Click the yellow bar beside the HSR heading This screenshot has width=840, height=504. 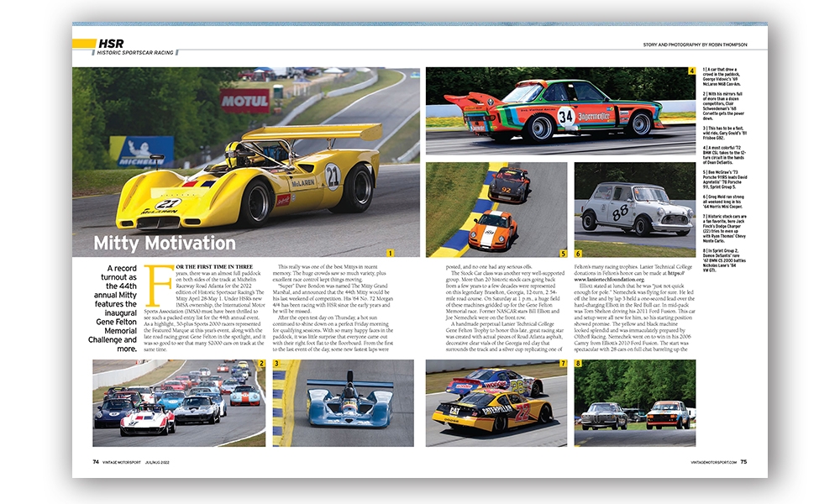tap(84, 44)
